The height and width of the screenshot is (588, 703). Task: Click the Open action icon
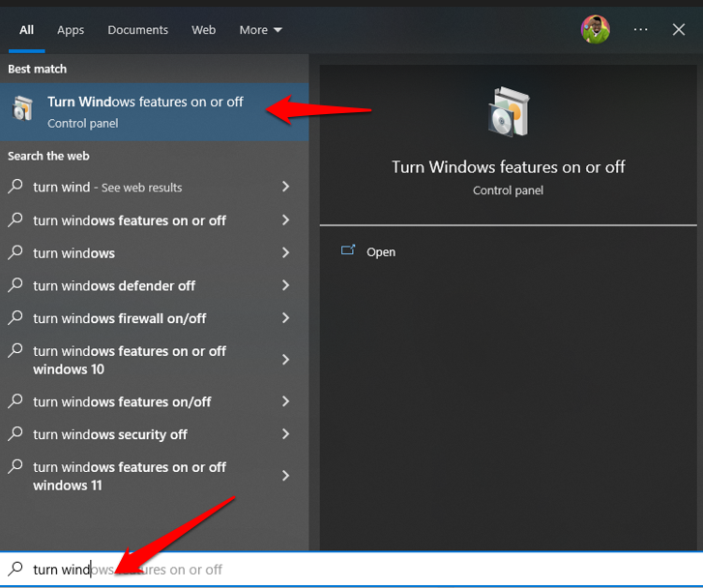[x=348, y=250]
